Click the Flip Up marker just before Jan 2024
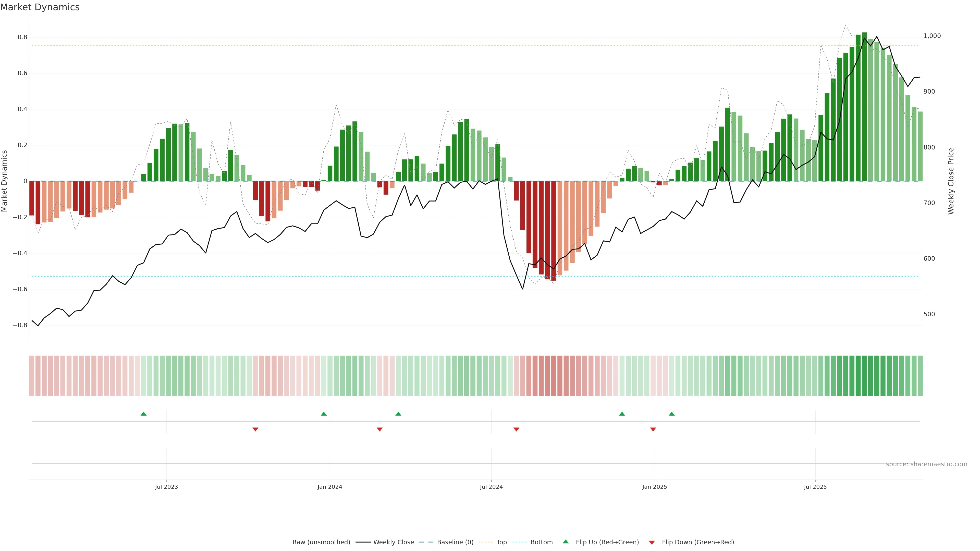Image resolution: width=980 pixels, height=551 pixels. pos(324,414)
